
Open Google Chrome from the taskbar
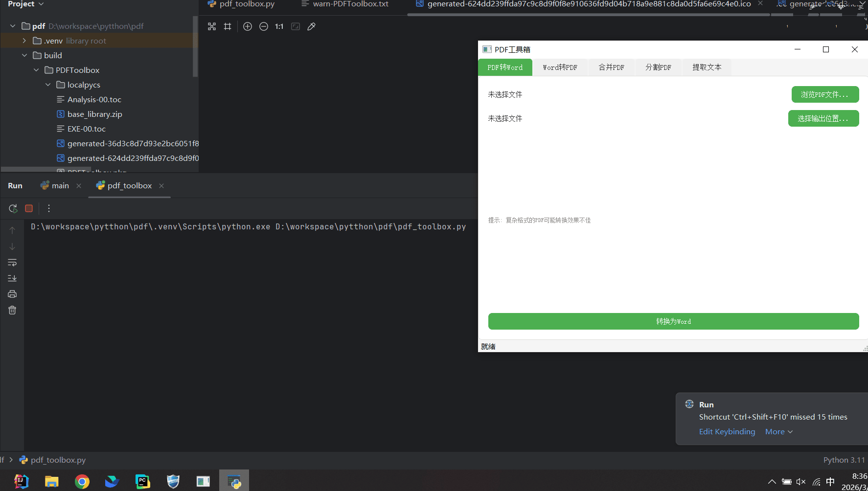82,482
